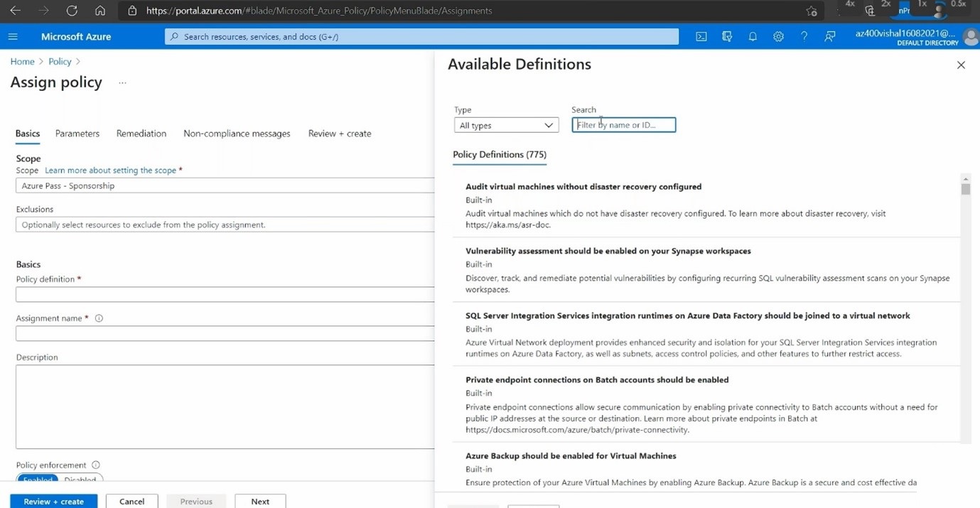
Task: Open Directories and subscriptions filter icon
Action: [726, 36]
